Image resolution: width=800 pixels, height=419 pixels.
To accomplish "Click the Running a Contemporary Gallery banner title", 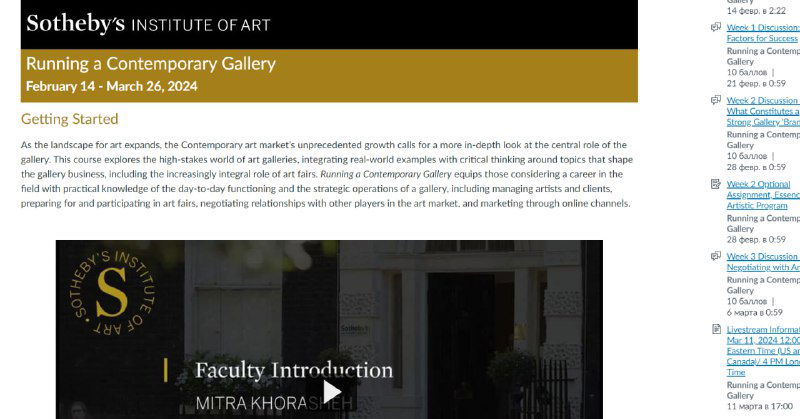I will 151,64.
